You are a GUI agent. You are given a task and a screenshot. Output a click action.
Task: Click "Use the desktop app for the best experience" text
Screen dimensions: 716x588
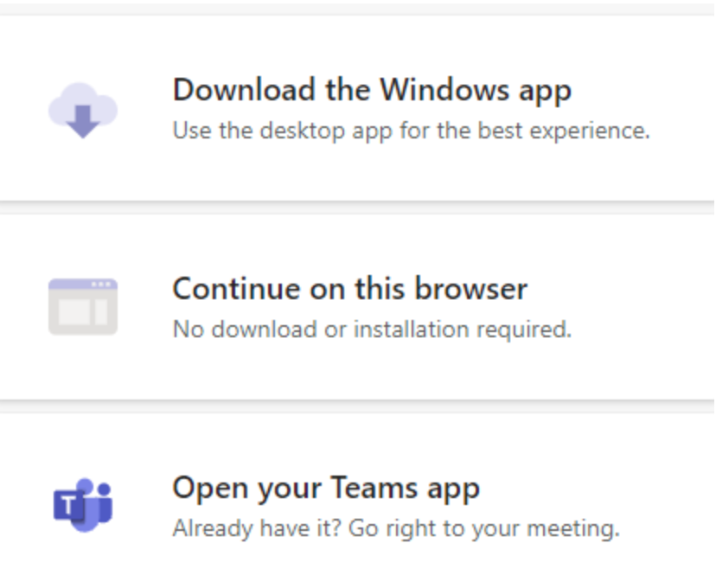pyautogui.click(x=411, y=131)
